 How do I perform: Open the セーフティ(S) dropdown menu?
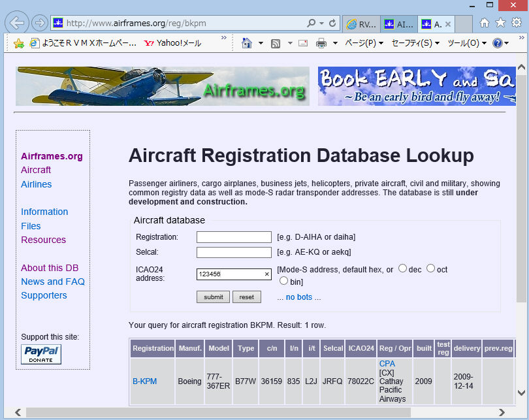click(415, 43)
